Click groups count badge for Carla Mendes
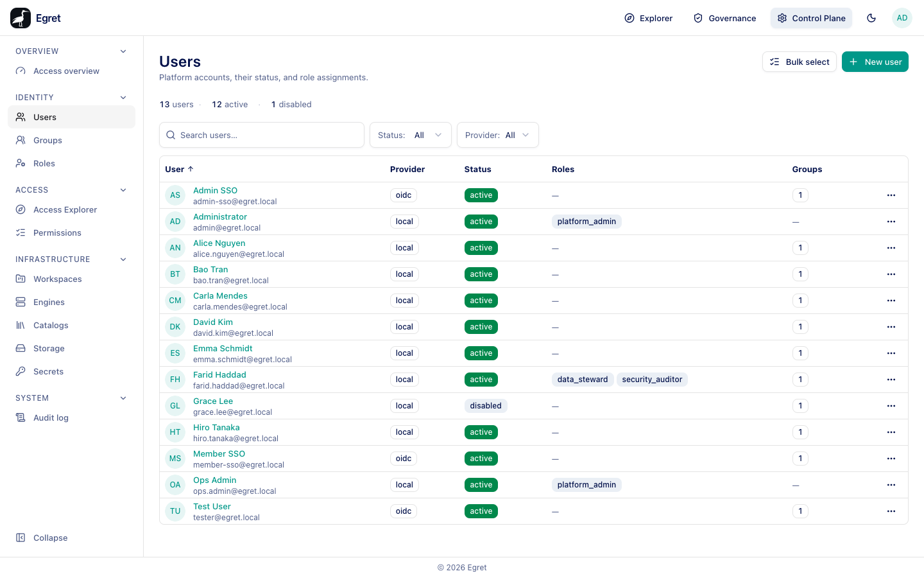 click(x=800, y=301)
